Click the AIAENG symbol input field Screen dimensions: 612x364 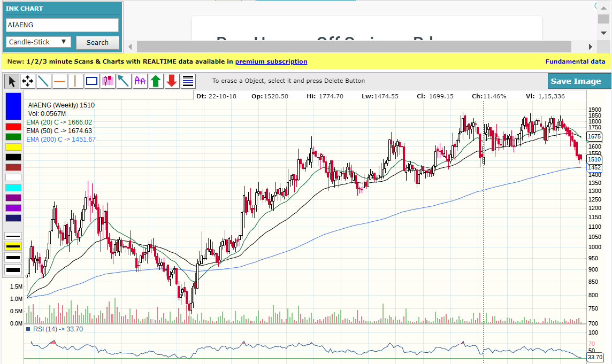click(62, 25)
